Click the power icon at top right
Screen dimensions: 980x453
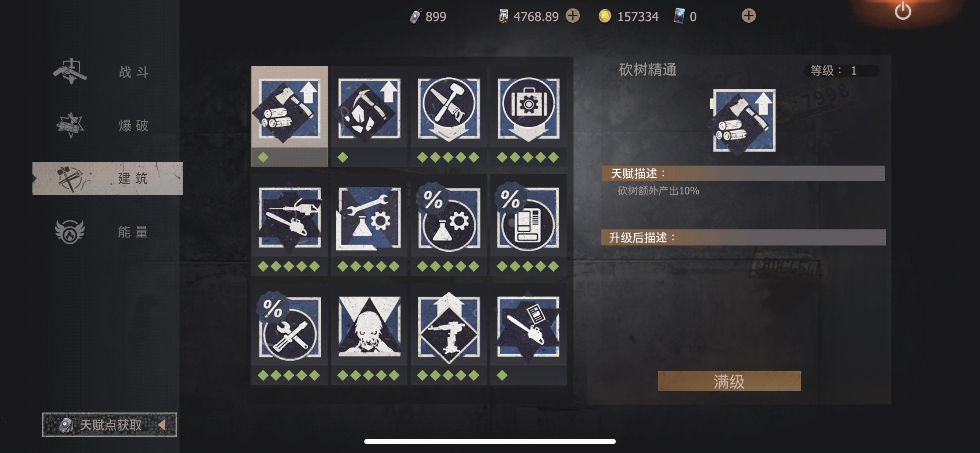[x=903, y=11]
